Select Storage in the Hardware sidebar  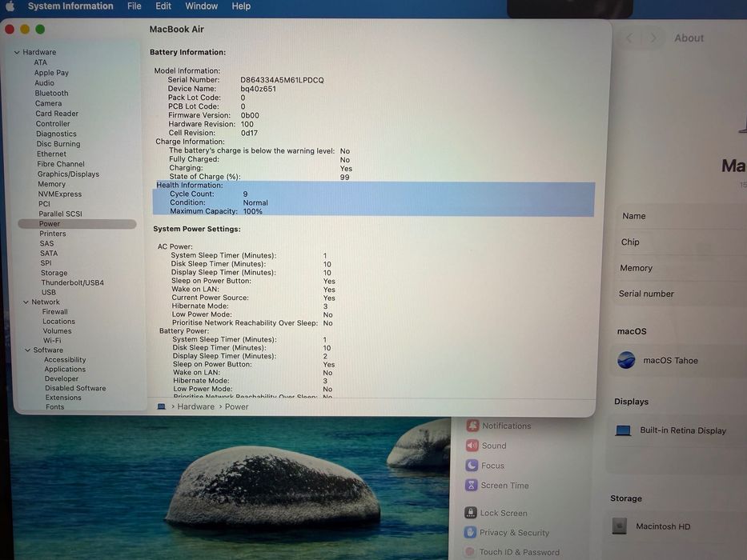click(x=54, y=273)
